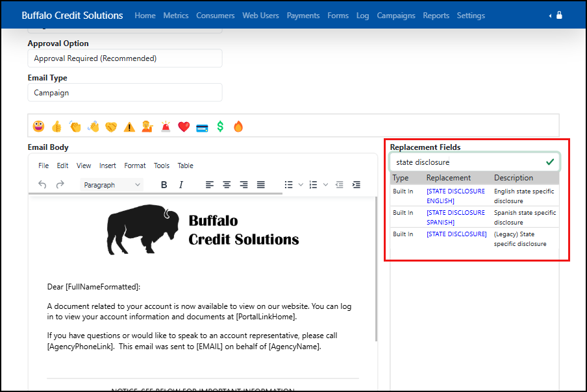Toggle bold formatting
This screenshot has height=392, width=587.
(x=164, y=184)
